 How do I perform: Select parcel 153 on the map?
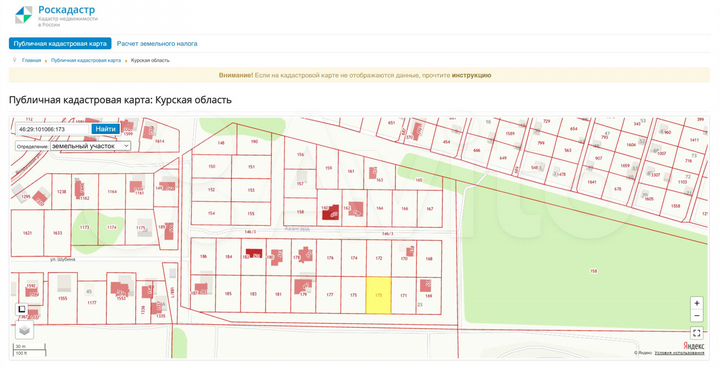pos(251,189)
